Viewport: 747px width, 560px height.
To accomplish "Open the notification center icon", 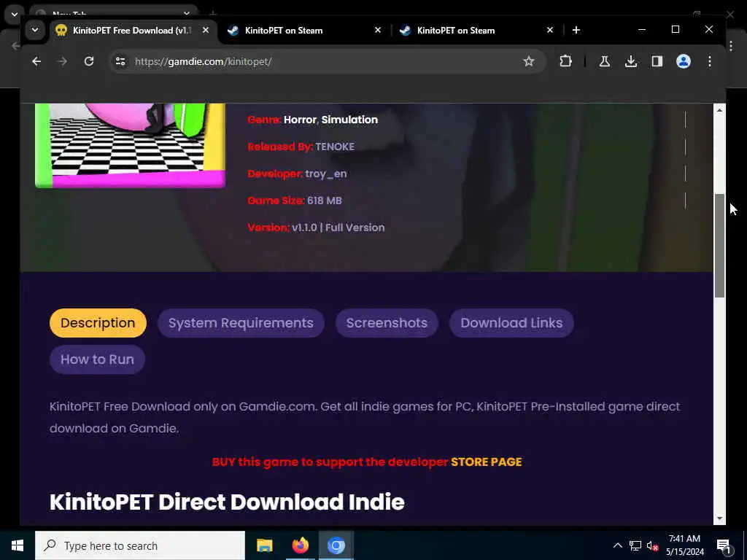I will 724,545.
